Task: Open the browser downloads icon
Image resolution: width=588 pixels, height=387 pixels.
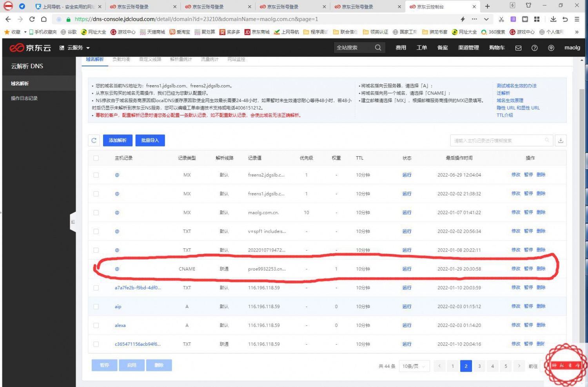Action: (553, 19)
